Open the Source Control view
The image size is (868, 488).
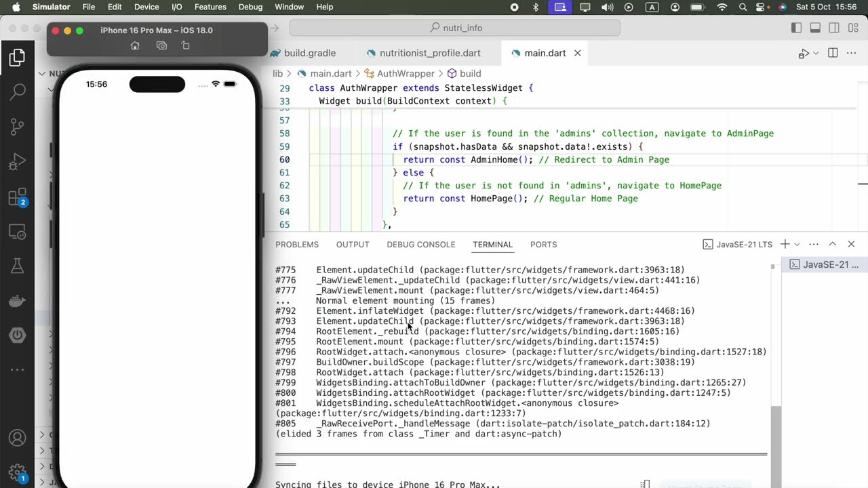coord(18,127)
